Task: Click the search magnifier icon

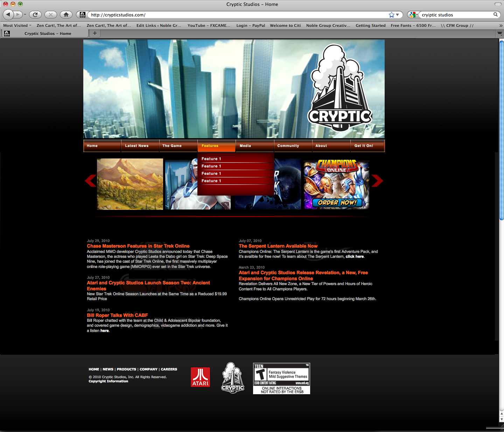Action: [496, 15]
